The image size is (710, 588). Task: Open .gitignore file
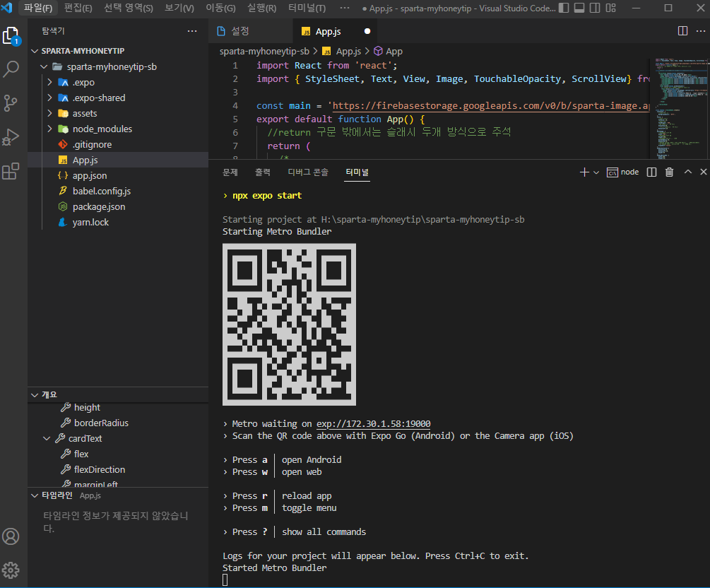point(118,144)
